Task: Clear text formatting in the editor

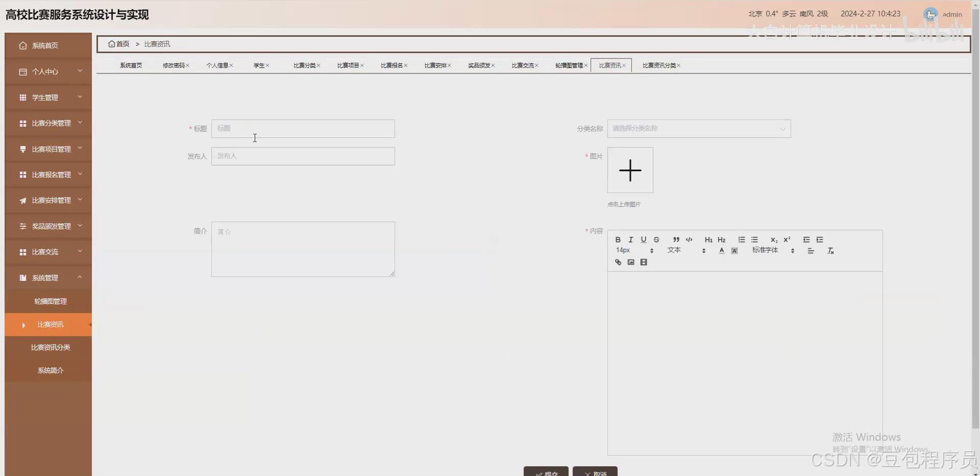Action: (830, 251)
